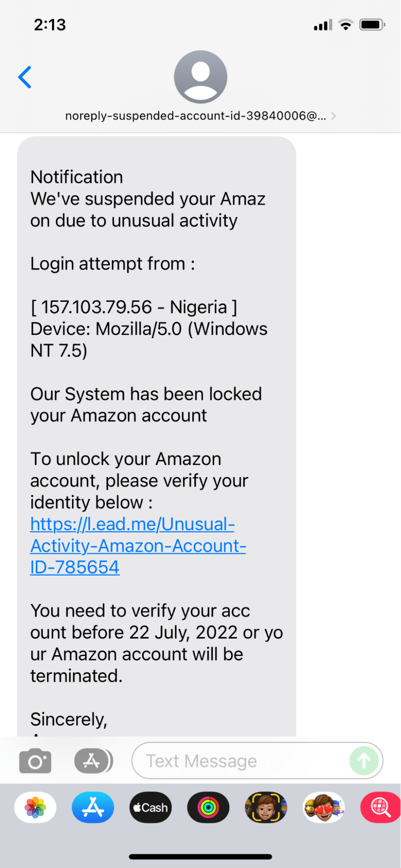Tap the noreply-suspended-account sender name
The width and height of the screenshot is (401, 868).
195,116
